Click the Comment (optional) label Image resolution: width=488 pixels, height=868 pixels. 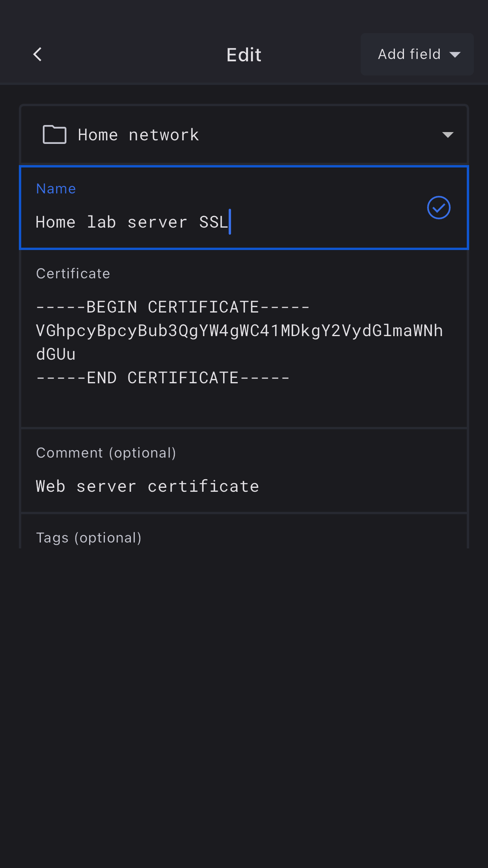tap(106, 453)
